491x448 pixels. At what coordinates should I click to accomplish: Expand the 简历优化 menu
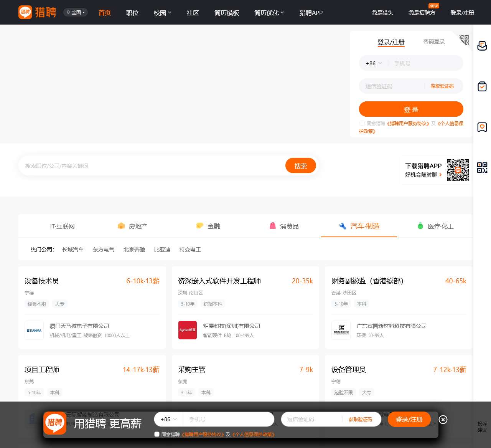269,13
